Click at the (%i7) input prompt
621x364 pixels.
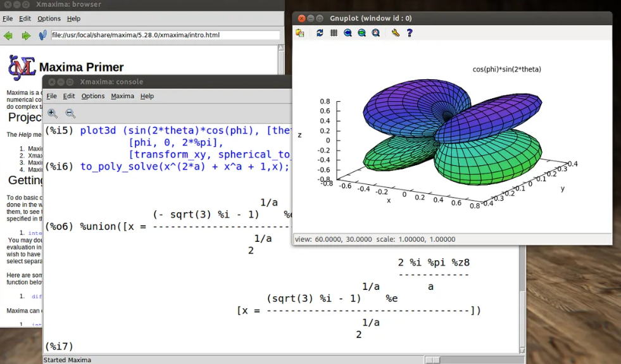60,346
